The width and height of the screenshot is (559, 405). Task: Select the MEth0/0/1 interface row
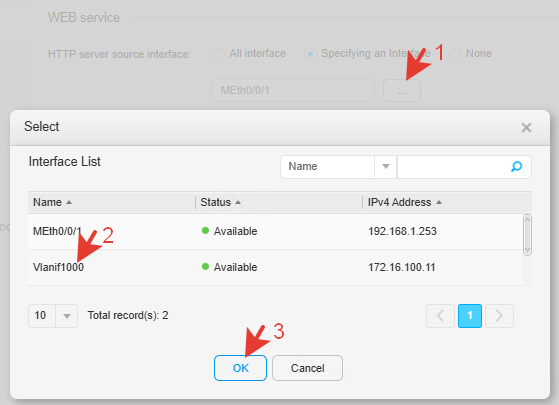(x=275, y=231)
